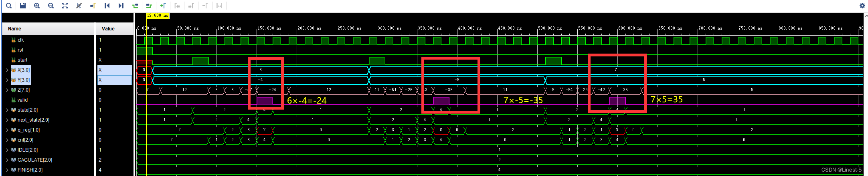Image resolution: width=868 pixels, height=176 pixels.
Task: Go to the next transition
Action: click(149, 6)
